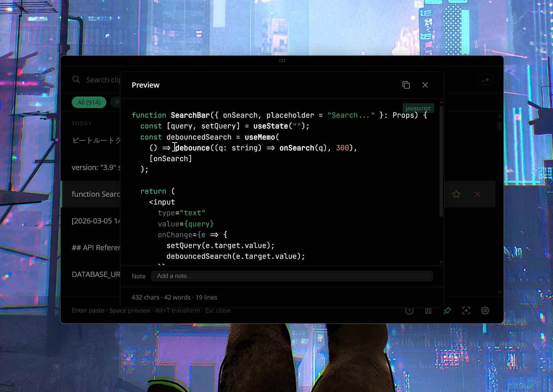Viewport: 553px width, 392px height.
Task: Click the value={query} attribute line
Action: point(186,224)
